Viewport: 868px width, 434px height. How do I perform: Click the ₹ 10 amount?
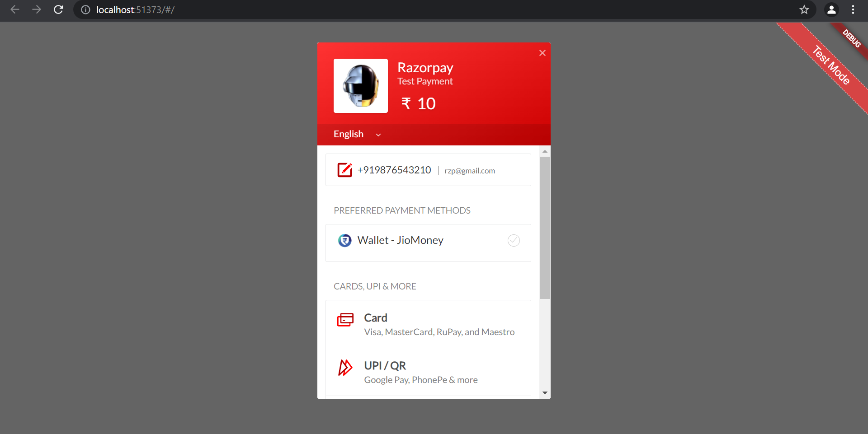(x=419, y=103)
